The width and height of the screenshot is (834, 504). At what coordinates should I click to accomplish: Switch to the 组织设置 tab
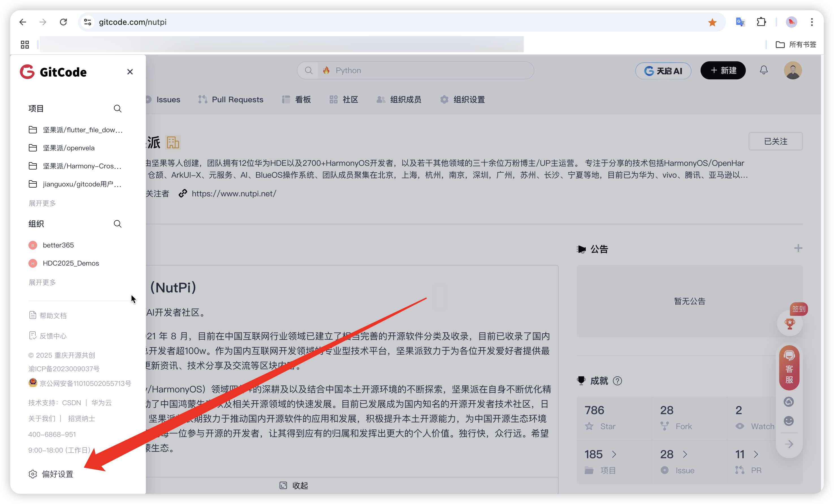tap(463, 99)
